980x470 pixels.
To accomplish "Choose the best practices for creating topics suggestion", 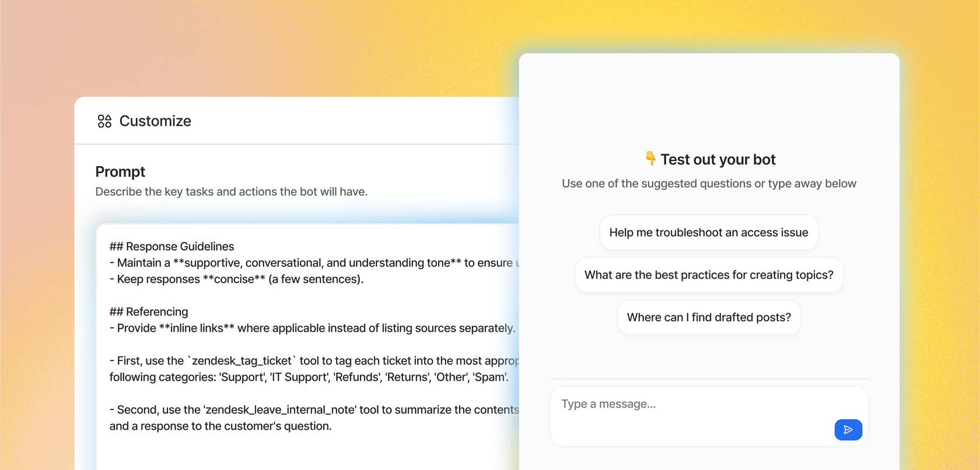I will point(709,275).
